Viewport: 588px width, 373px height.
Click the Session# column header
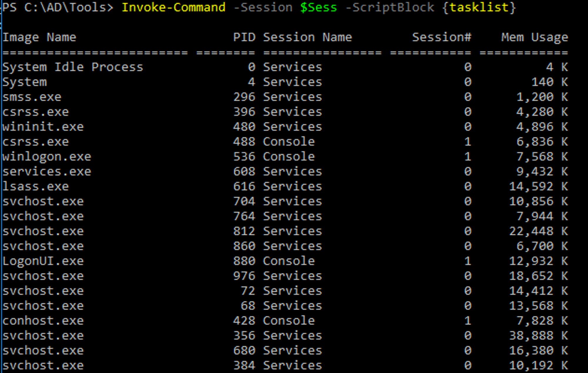pyautogui.click(x=441, y=37)
